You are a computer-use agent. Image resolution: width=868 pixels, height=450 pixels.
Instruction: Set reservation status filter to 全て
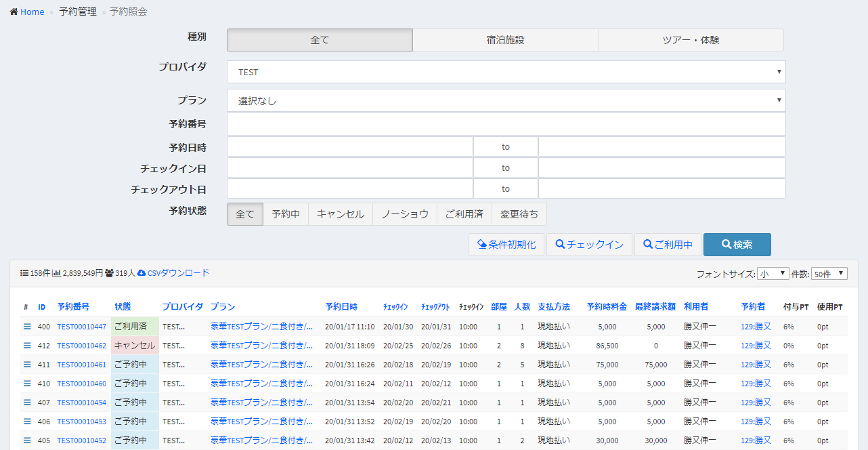245,214
